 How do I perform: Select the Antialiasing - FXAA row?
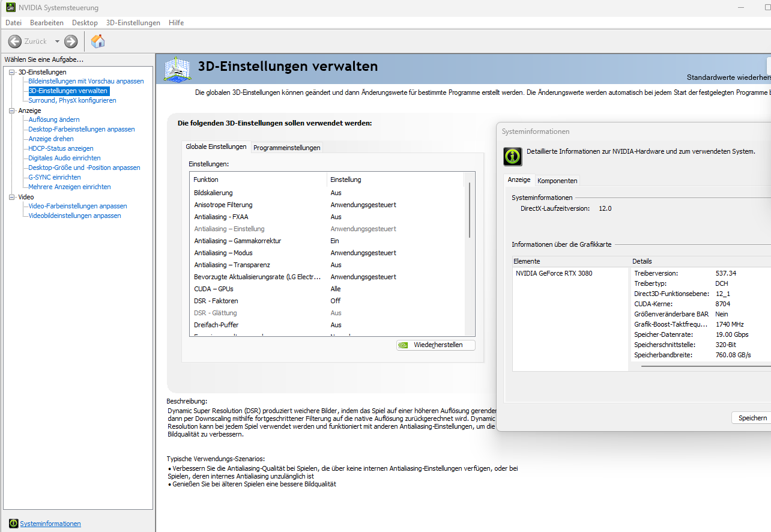327,217
